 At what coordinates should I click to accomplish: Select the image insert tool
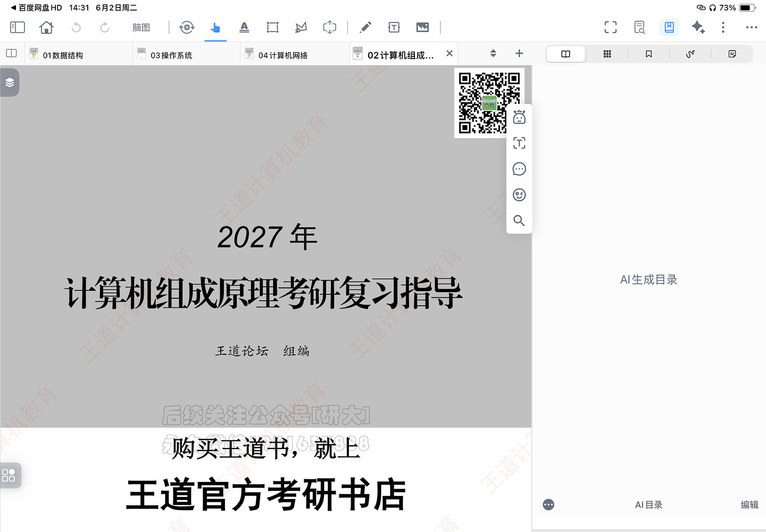pos(423,27)
